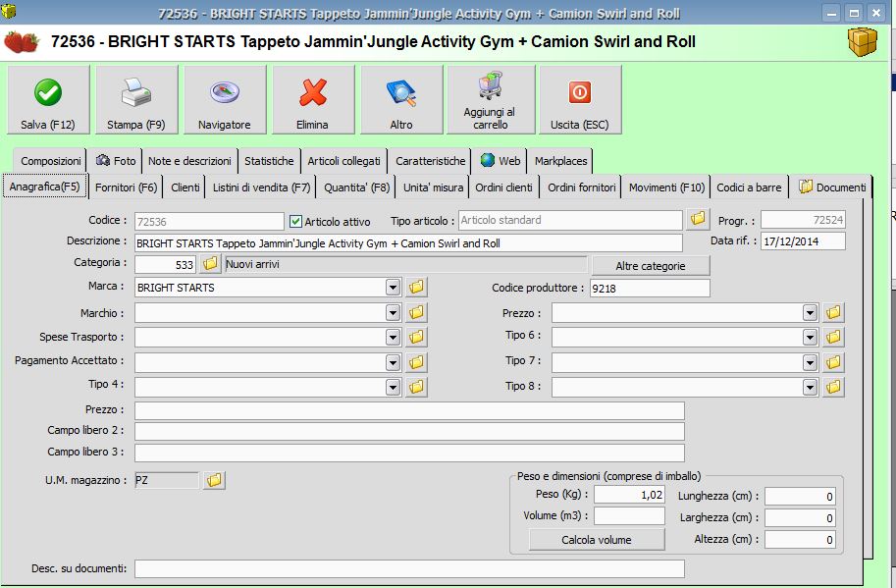The width and height of the screenshot is (896, 588).
Task: Switch to the Fornitori (F6) tab
Action: [x=126, y=187]
